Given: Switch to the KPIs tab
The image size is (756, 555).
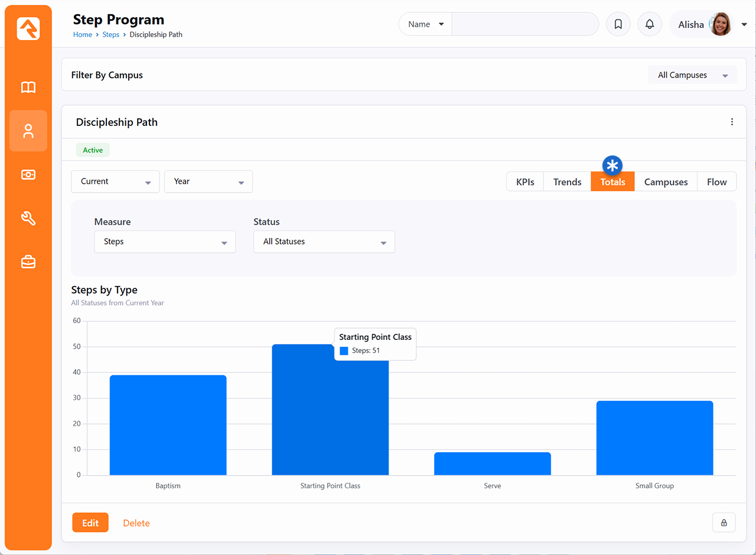Looking at the screenshot, I should click(525, 182).
